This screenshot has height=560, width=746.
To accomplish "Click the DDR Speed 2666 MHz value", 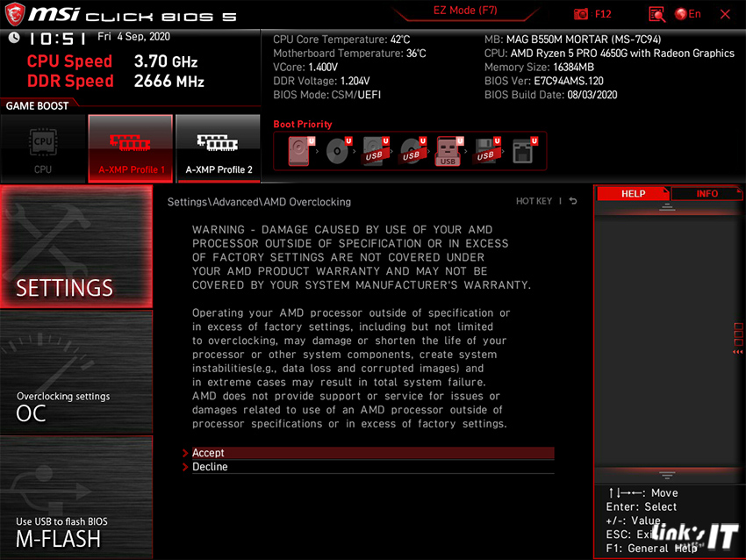I will tap(169, 82).
